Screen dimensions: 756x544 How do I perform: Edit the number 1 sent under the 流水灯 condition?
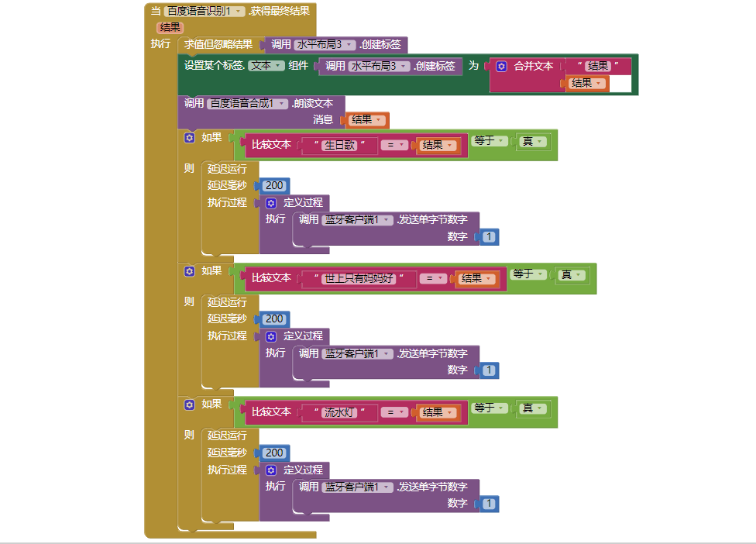coord(489,504)
